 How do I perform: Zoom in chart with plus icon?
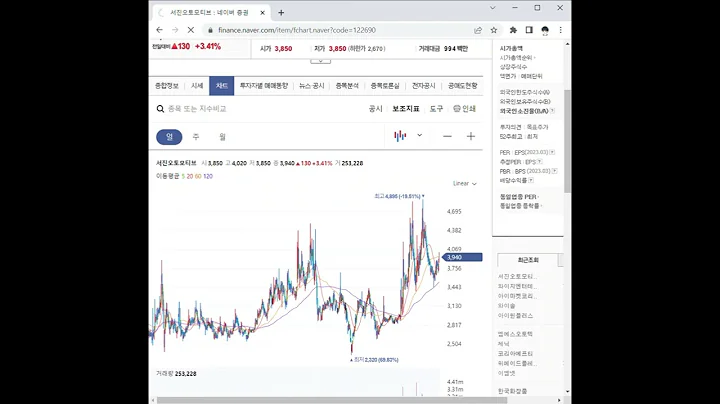click(471, 136)
